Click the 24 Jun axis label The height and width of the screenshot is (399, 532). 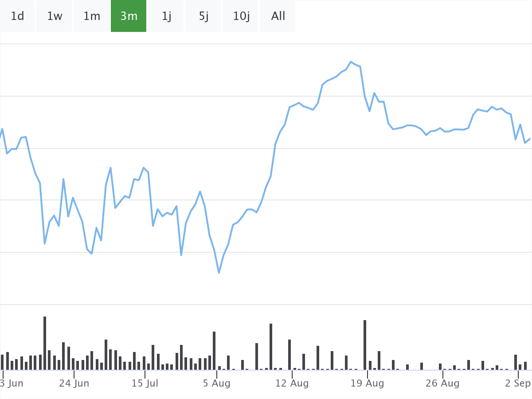74,383
